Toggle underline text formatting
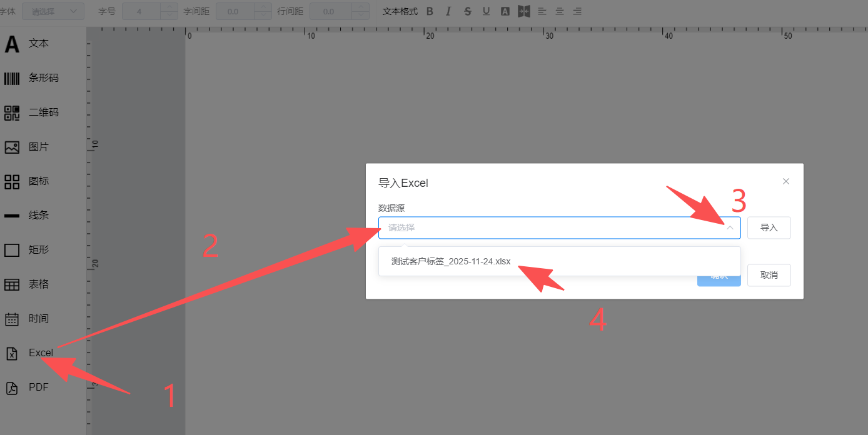This screenshot has width=868, height=435. pyautogui.click(x=486, y=11)
